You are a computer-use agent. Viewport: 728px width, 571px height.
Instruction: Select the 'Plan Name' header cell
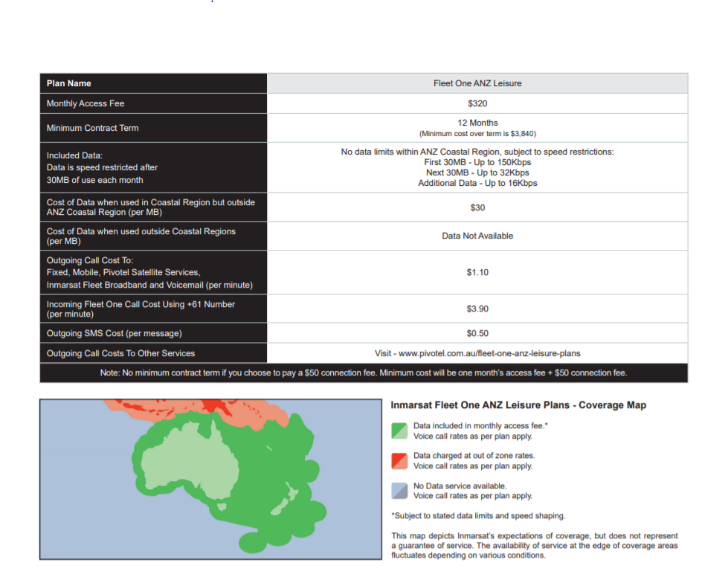point(153,83)
